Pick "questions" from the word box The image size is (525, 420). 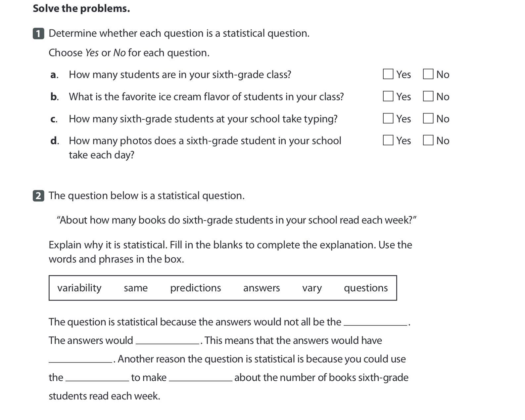366,288
